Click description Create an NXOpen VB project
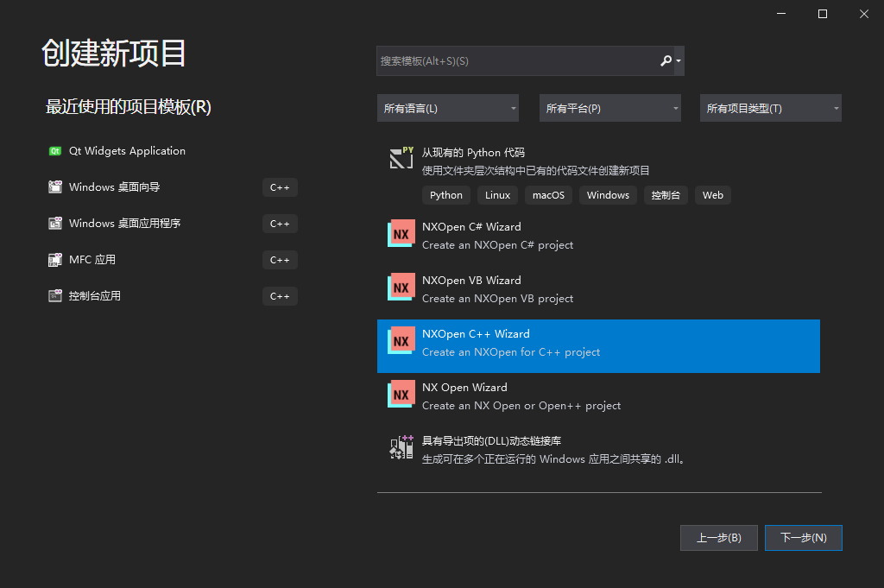Screen dimensions: 884x588 [498, 299]
